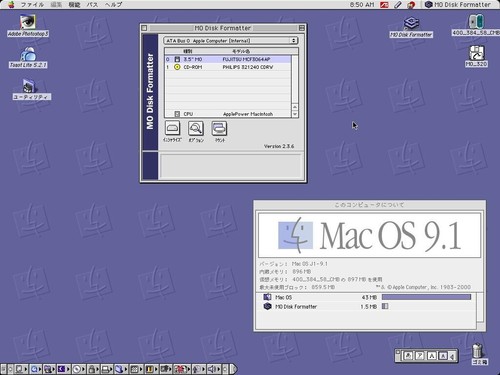
Task: Click MO Disk Formatter row in About window
Action: (367, 306)
